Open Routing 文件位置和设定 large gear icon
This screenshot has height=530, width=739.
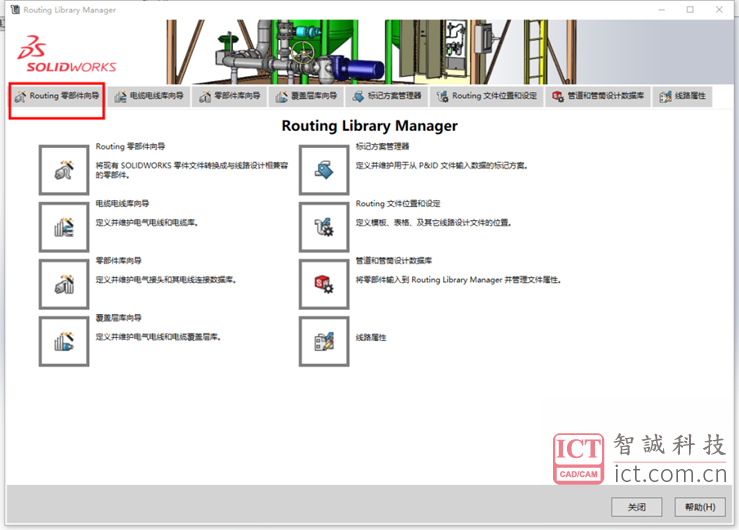324,227
